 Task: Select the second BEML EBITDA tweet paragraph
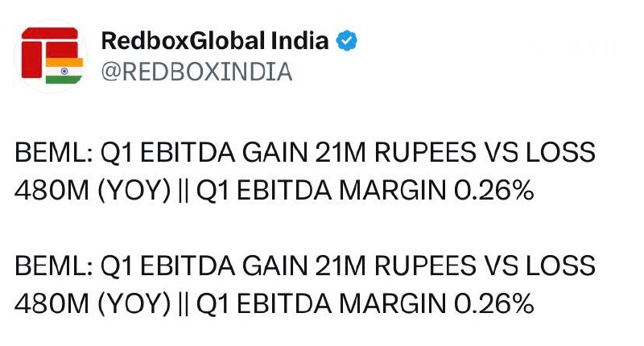305,284
